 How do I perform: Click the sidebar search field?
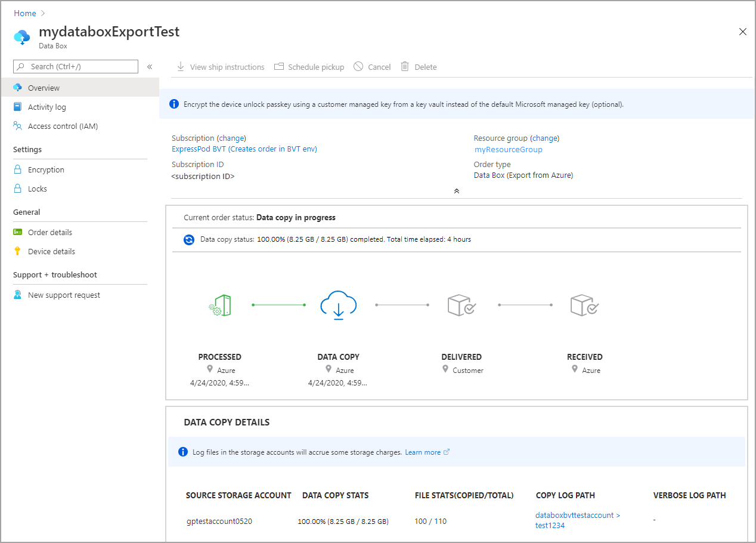75,66
